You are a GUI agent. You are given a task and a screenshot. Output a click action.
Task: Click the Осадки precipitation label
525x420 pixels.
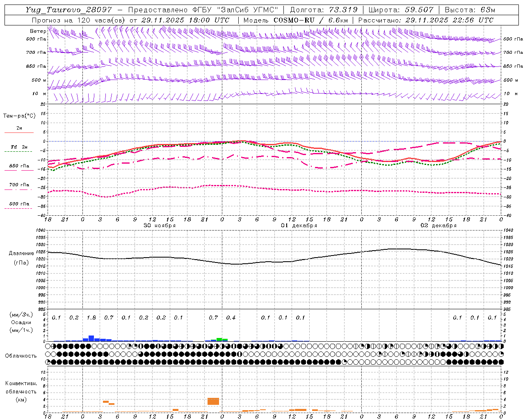pyautogui.click(x=21, y=322)
